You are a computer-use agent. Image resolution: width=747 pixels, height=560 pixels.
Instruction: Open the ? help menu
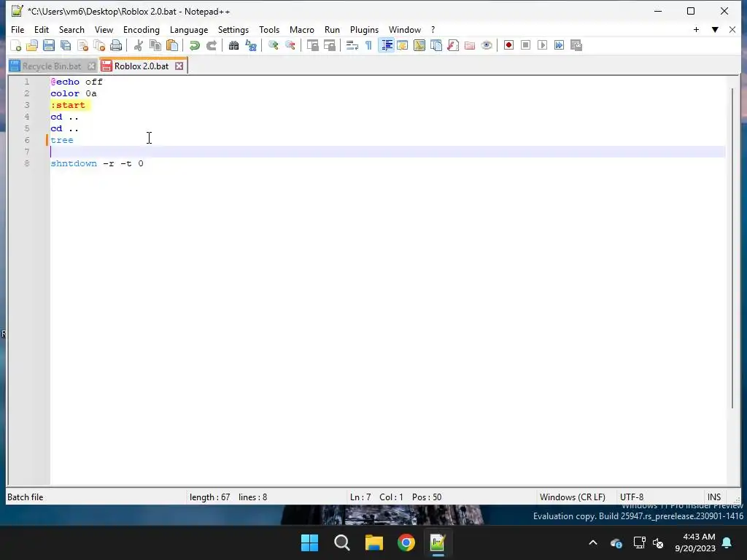(433, 29)
